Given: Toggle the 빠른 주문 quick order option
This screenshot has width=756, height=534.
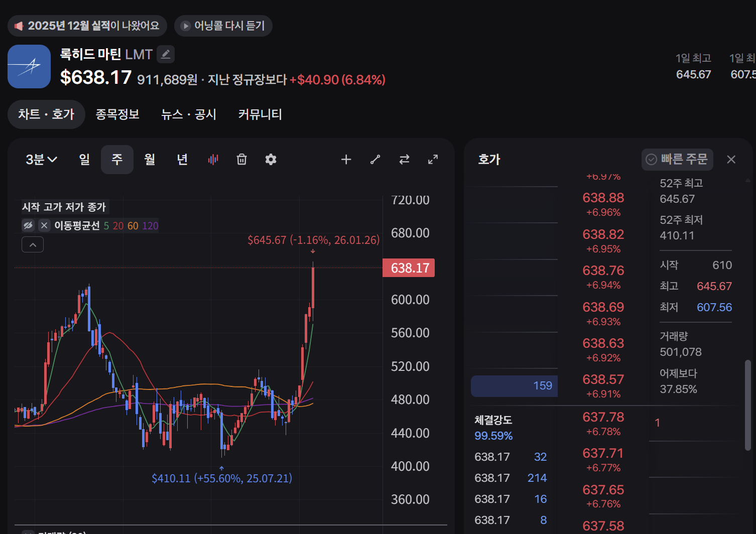Looking at the screenshot, I should [677, 160].
